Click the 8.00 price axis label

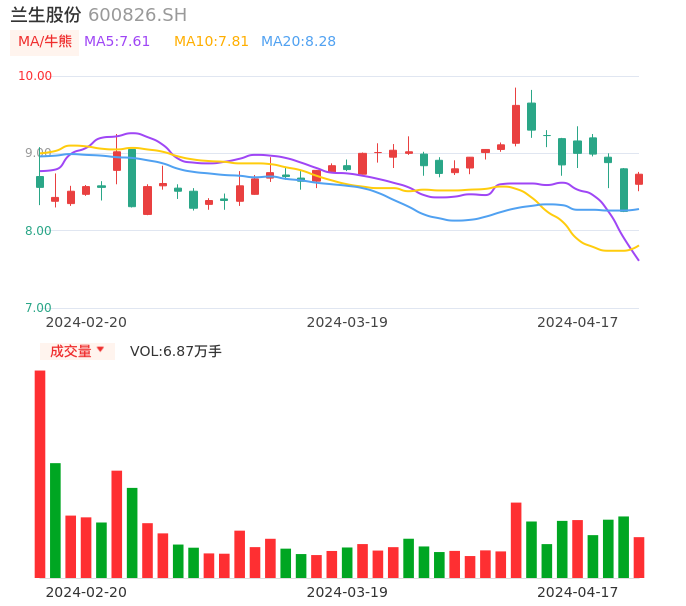point(36,231)
